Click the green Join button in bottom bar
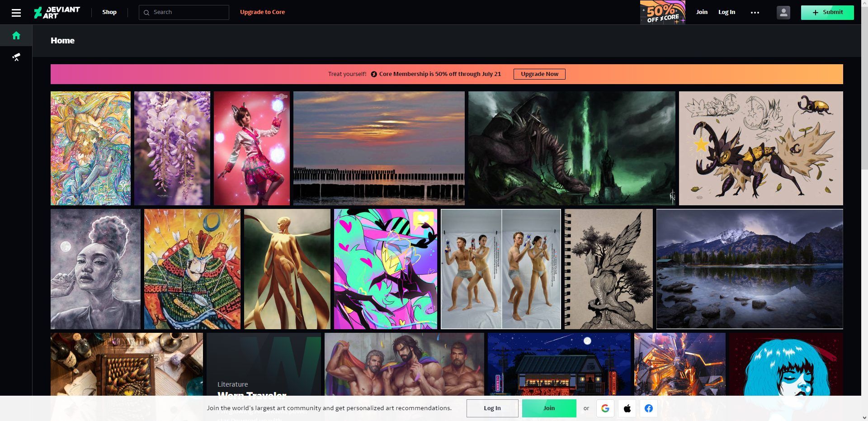Screen dimensions: 868x421 coord(549,408)
